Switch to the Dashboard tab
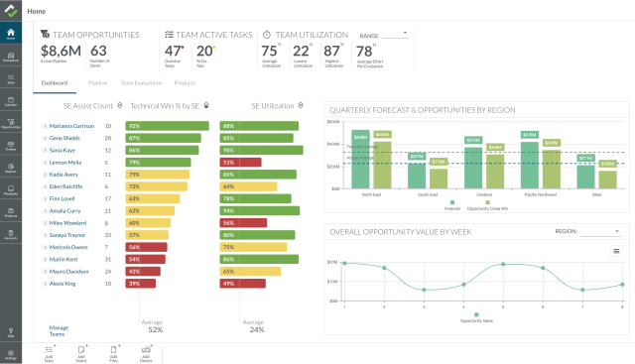The height and width of the screenshot is (364, 635). pyautogui.click(x=55, y=83)
